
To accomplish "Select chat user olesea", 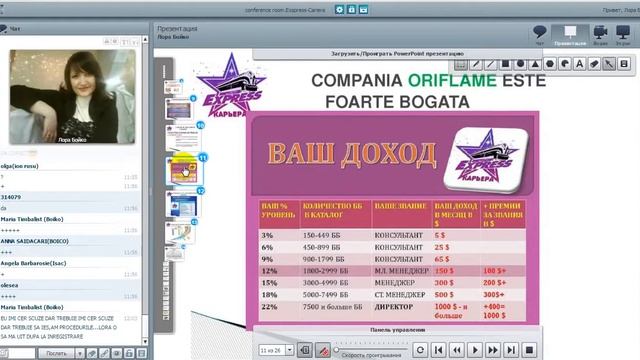I will tap(9, 285).
